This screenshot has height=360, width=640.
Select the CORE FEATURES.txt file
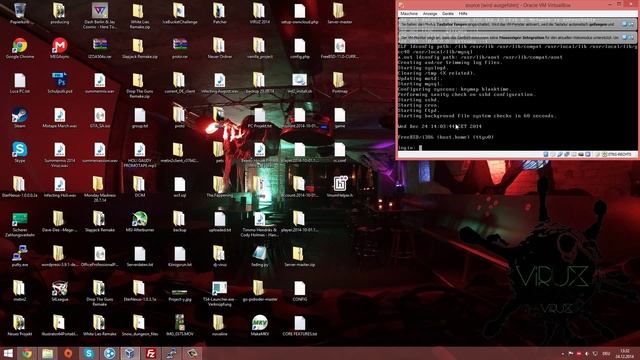(300, 326)
